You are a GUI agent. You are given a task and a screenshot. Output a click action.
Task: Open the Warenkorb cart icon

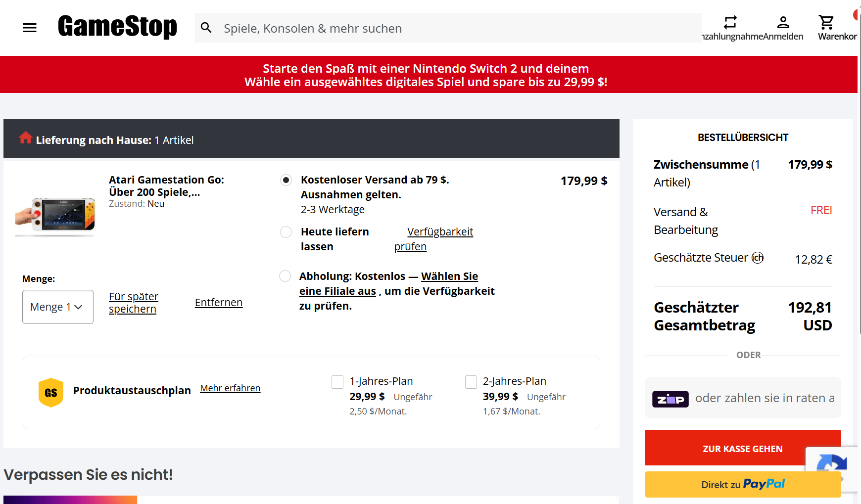click(x=826, y=22)
